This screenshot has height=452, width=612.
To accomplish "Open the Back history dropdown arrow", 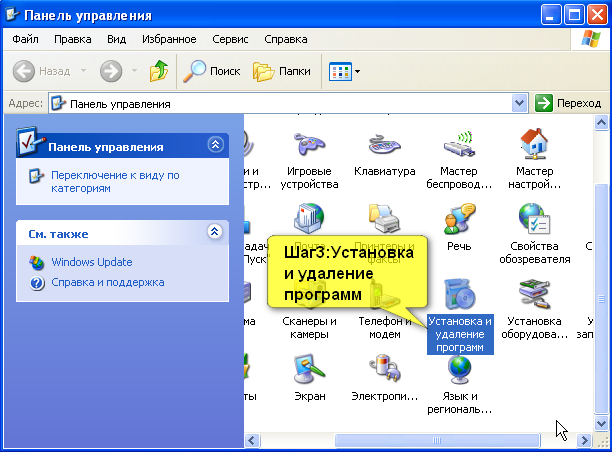I will [x=83, y=71].
